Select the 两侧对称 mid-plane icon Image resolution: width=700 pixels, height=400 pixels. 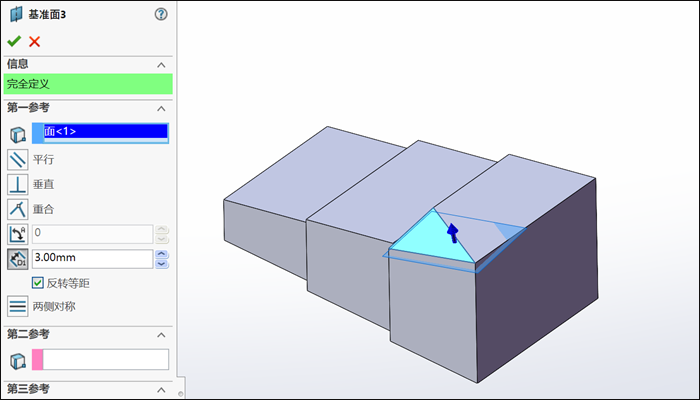pos(18,306)
